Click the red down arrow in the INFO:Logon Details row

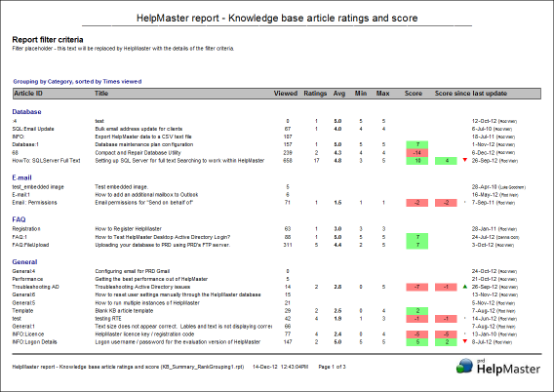pos(465,341)
